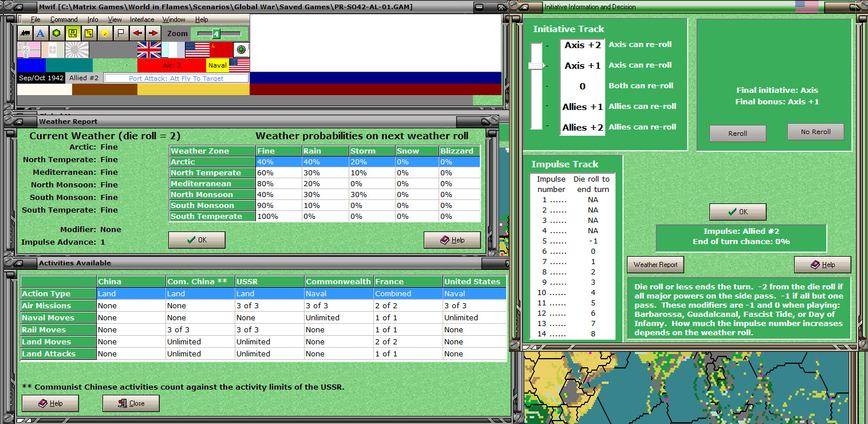Viewport: 868px width, 424px height.
Task: Click the green circle button beside flags
Action: 241,50
